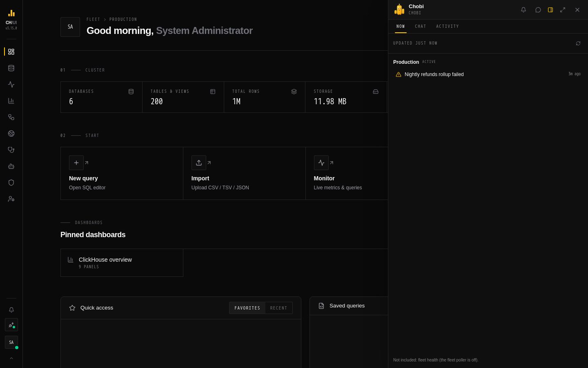This screenshot has width=588, height=368.
Task: Open the New query SQL editor card
Action: point(122,173)
